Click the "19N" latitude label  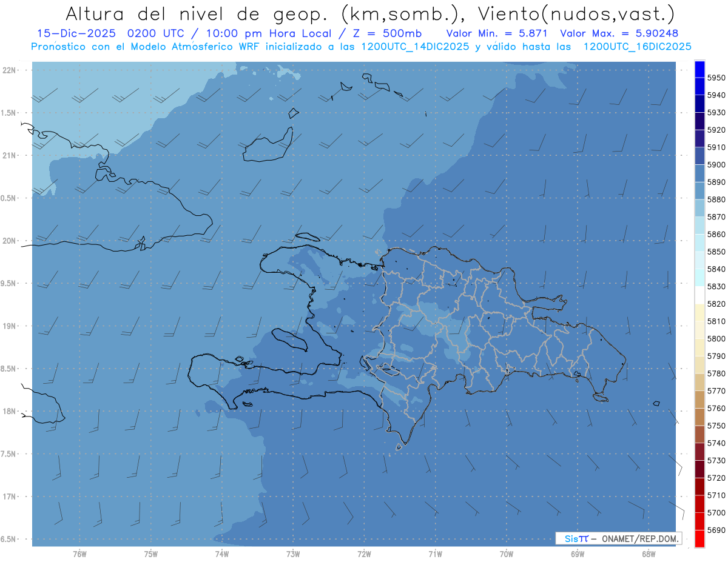point(10,326)
